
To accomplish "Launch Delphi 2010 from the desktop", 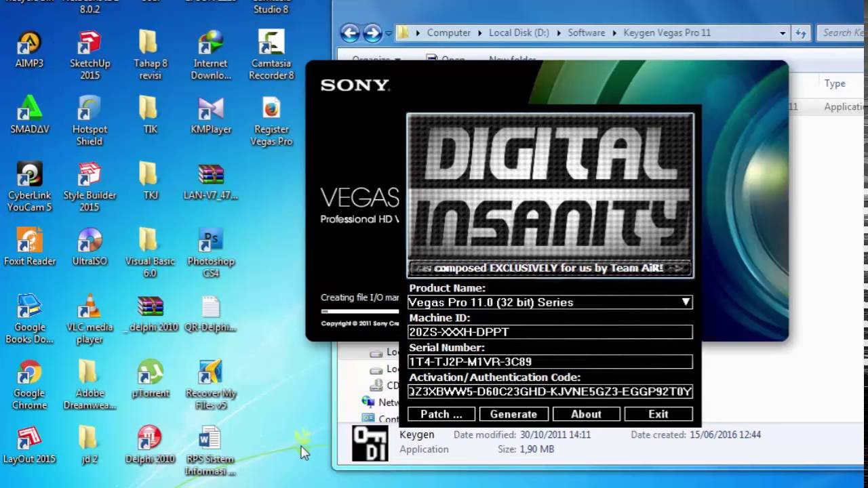I will [x=150, y=445].
